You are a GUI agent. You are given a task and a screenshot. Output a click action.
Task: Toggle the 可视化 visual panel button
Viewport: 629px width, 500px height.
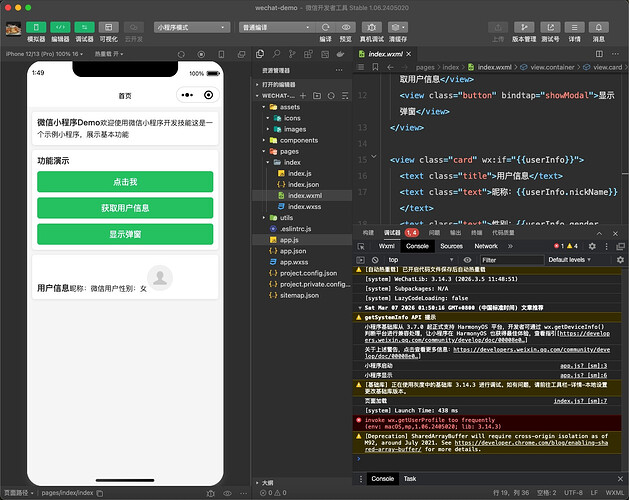click(x=109, y=27)
